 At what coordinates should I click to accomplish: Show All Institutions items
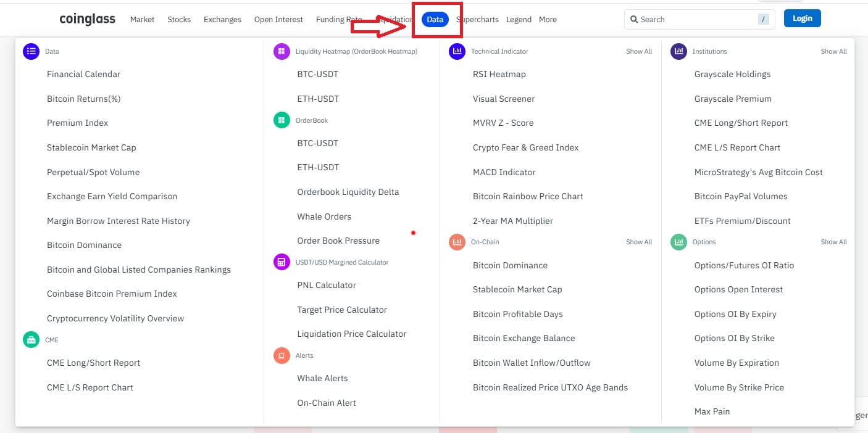(x=834, y=51)
